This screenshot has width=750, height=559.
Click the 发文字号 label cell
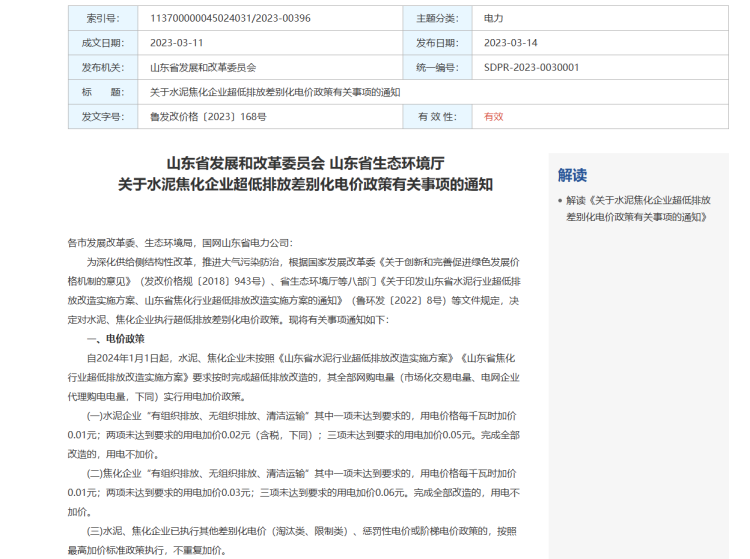coord(103,117)
